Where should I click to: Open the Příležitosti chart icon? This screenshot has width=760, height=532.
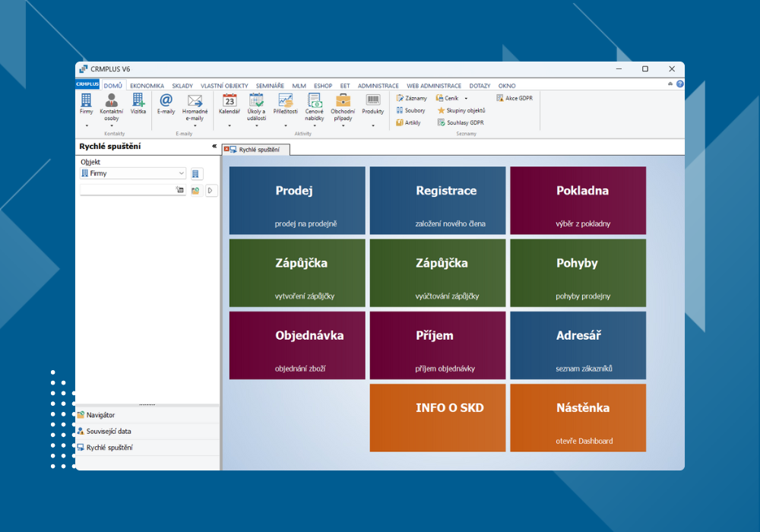286,100
